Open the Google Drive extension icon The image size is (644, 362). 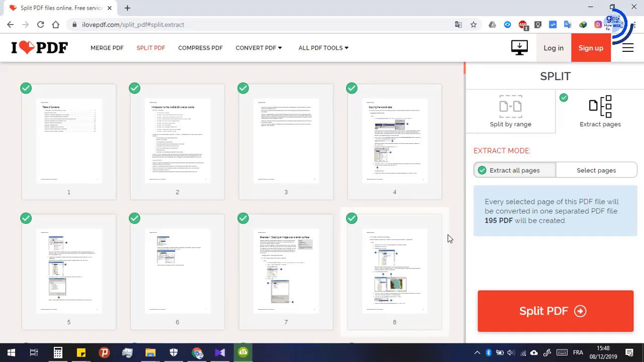[x=493, y=24]
